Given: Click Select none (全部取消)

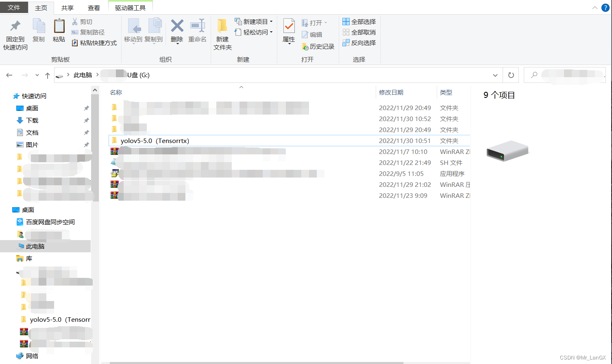Looking at the screenshot, I should pyautogui.click(x=359, y=32).
